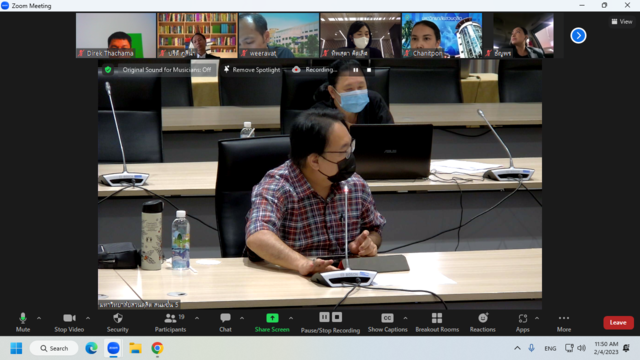
Task: Open the Chat panel
Action: click(225, 322)
